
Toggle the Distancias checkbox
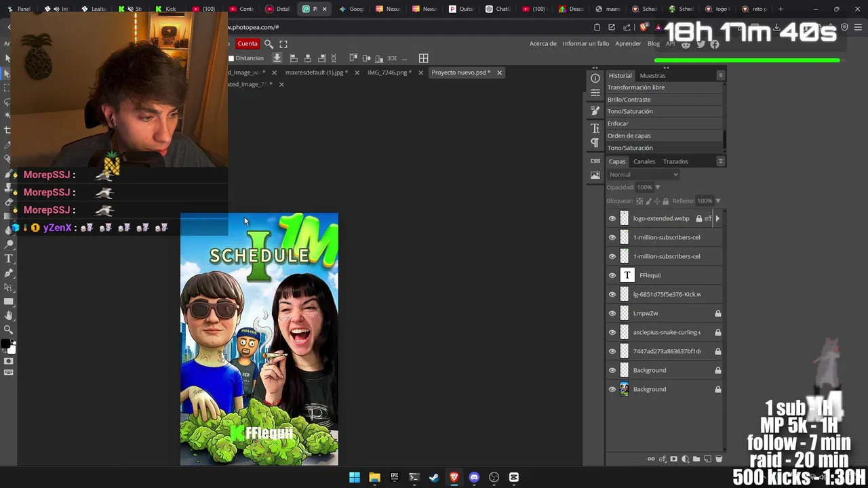coord(231,58)
